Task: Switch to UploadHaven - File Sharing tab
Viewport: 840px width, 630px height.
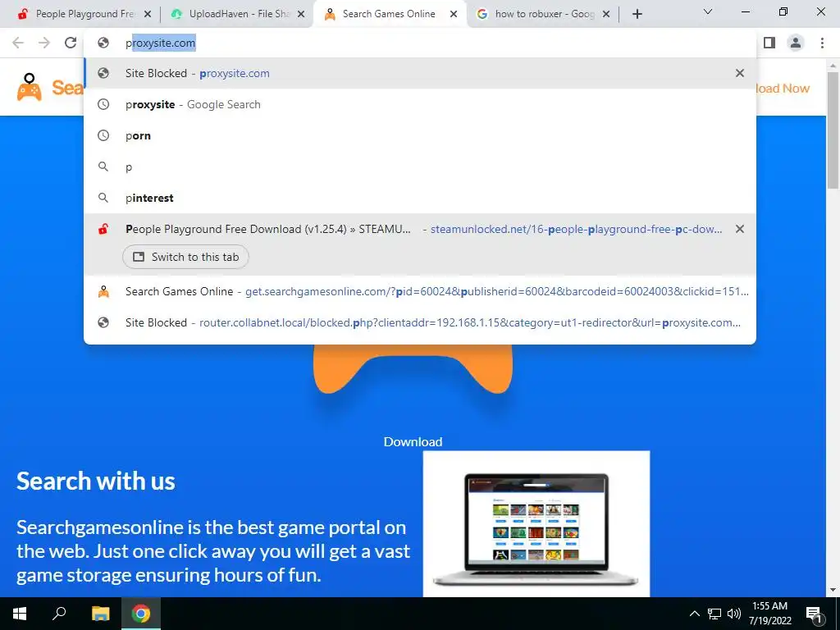Action: click(237, 14)
